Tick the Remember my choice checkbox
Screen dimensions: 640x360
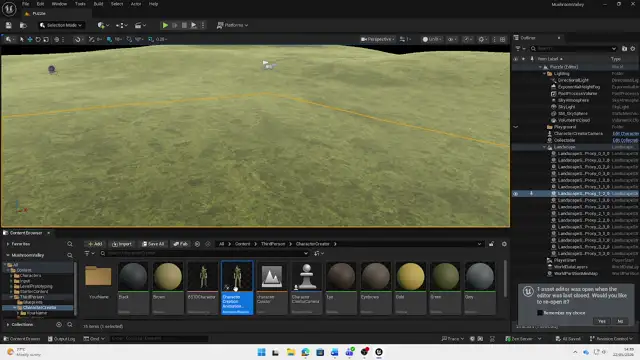pos(540,313)
